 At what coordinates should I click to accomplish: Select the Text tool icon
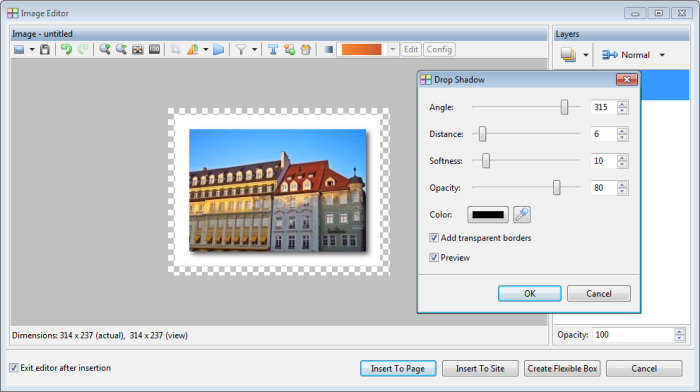point(273,50)
